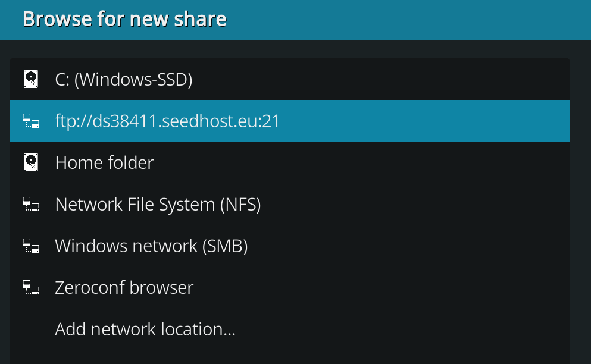This screenshot has height=364, width=591.
Task: Open the Network File System (NFS) label
Action: tap(158, 205)
